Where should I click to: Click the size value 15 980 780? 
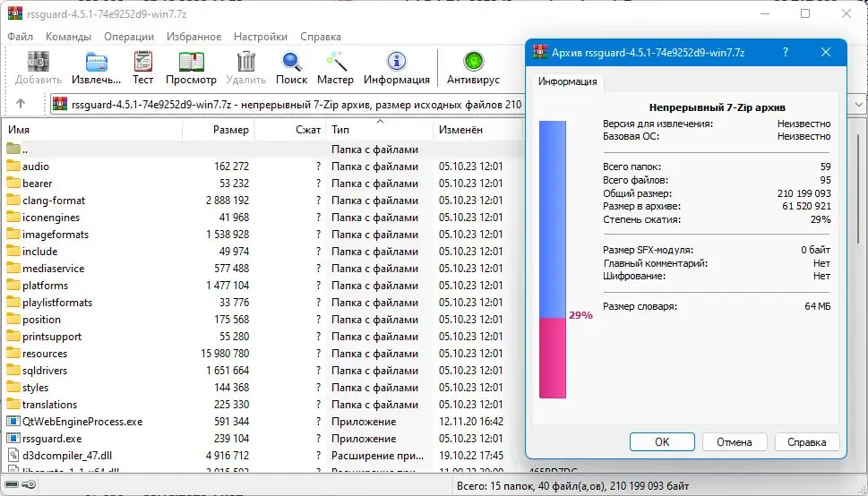coord(225,353)
